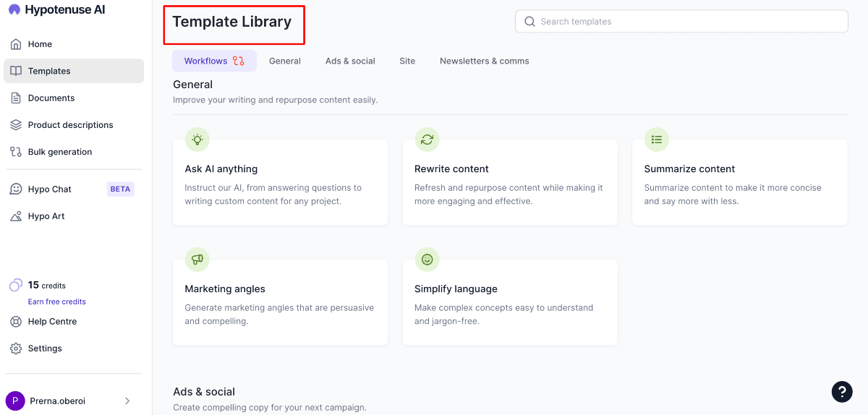Open the help question mark bubble

click(x=842, y=391)
